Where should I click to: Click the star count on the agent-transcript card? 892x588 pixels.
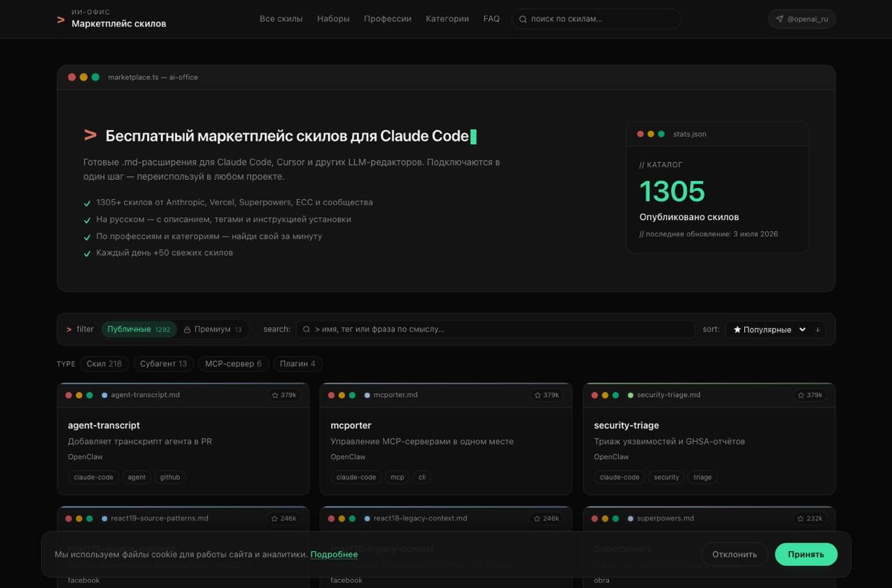284,395
